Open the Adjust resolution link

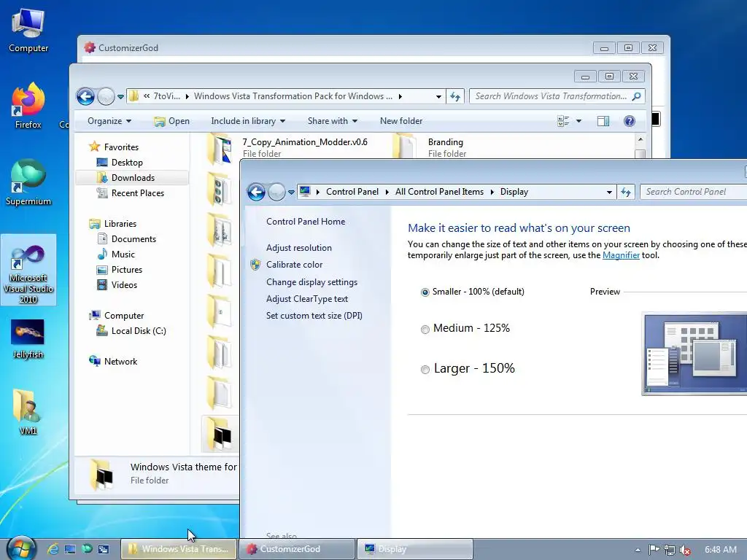[x=298, y=248]
